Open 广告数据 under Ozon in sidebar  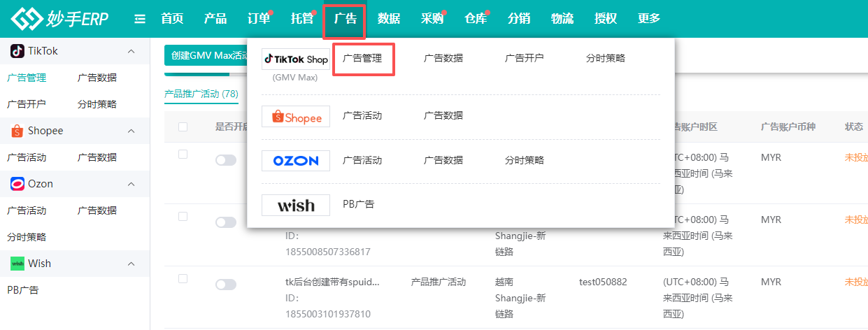point(97,210)
